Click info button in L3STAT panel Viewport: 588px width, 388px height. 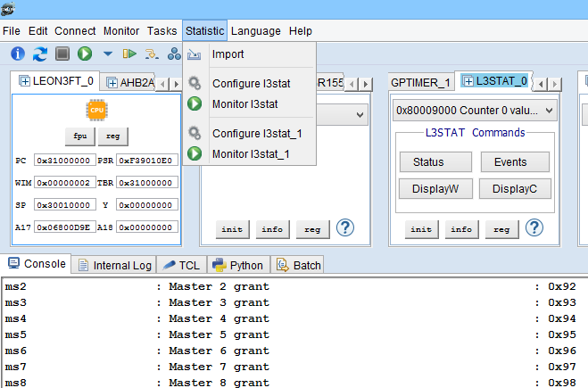click(461, 229)
